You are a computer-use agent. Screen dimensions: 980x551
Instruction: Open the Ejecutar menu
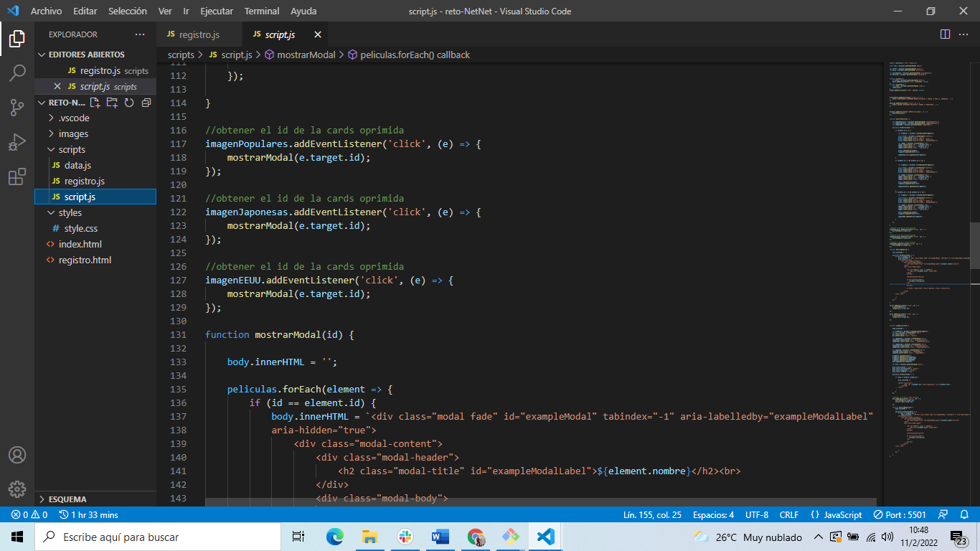coord(217,11)
